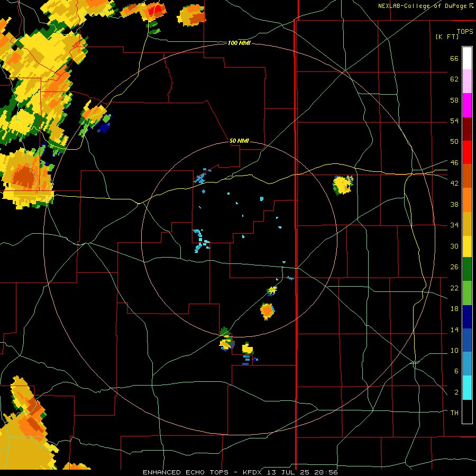This screenshot has height=476, width=476.
Task: Select the "54" legend value
Action: [454, 121]
